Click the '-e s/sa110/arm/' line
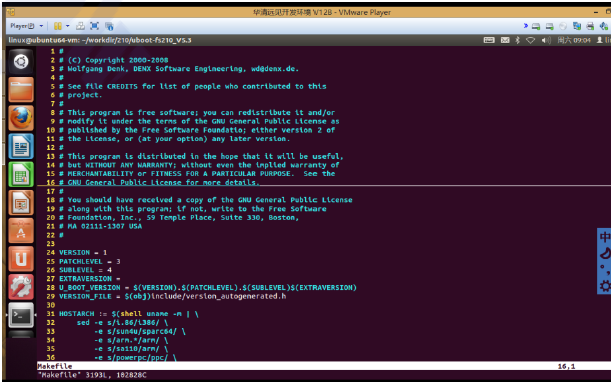 (x=131, y=349)
